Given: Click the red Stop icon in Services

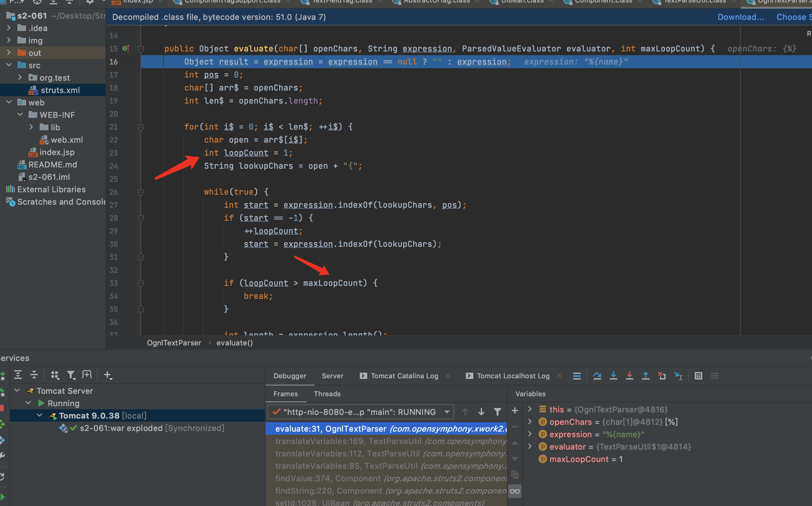Looking at the screenshot, I should pyautogui.click(x=2, y=408).
